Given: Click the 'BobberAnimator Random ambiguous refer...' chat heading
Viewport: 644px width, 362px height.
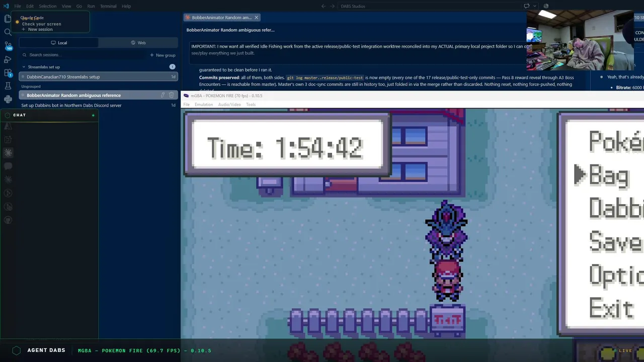Looking at the screenshot, I should (x=230, y=30).
